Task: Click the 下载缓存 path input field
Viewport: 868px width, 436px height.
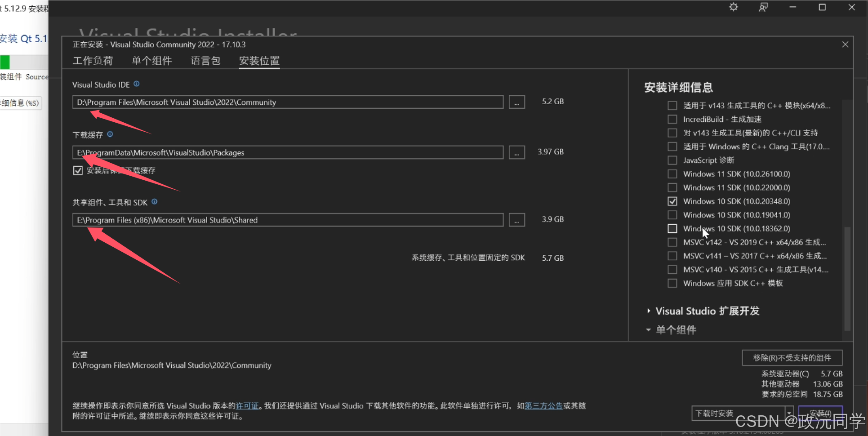Action: [288, 152]
